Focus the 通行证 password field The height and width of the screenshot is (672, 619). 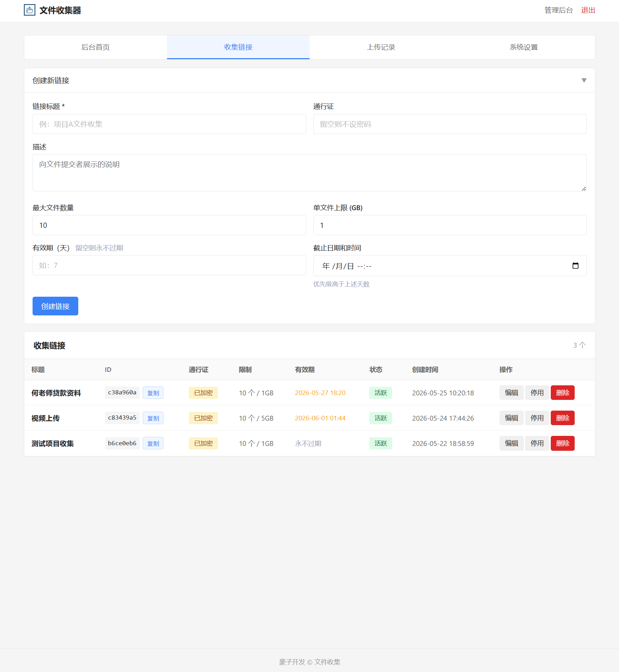(x=450, y=124)
